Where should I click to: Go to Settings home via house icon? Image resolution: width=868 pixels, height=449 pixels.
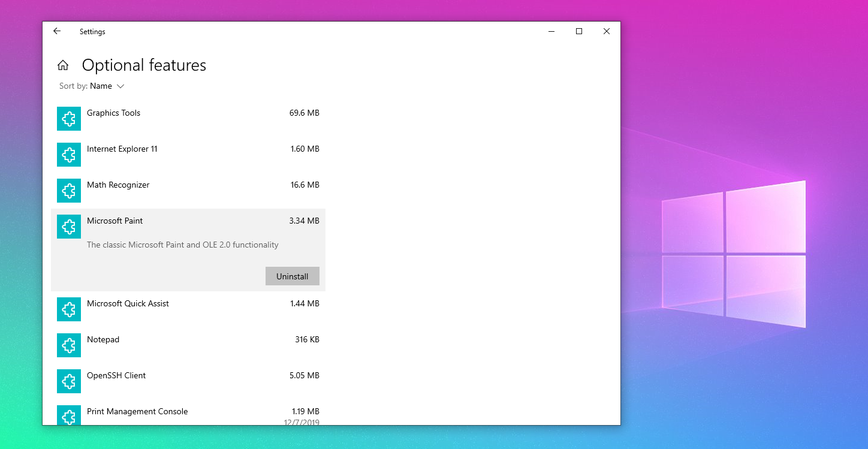[x=63, y=65]
